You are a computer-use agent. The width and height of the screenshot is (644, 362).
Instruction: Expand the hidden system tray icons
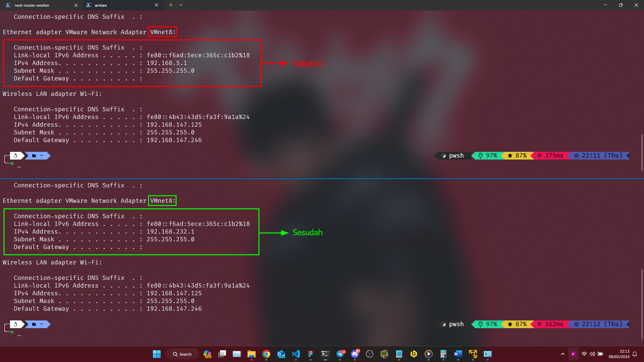pyautogui.click(x=563, y=354)
